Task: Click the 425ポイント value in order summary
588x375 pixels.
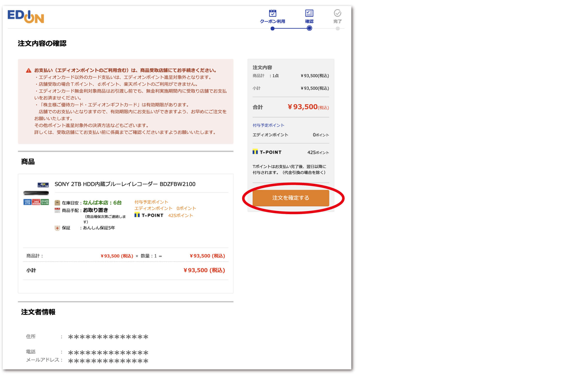Action: coord(318,153)
